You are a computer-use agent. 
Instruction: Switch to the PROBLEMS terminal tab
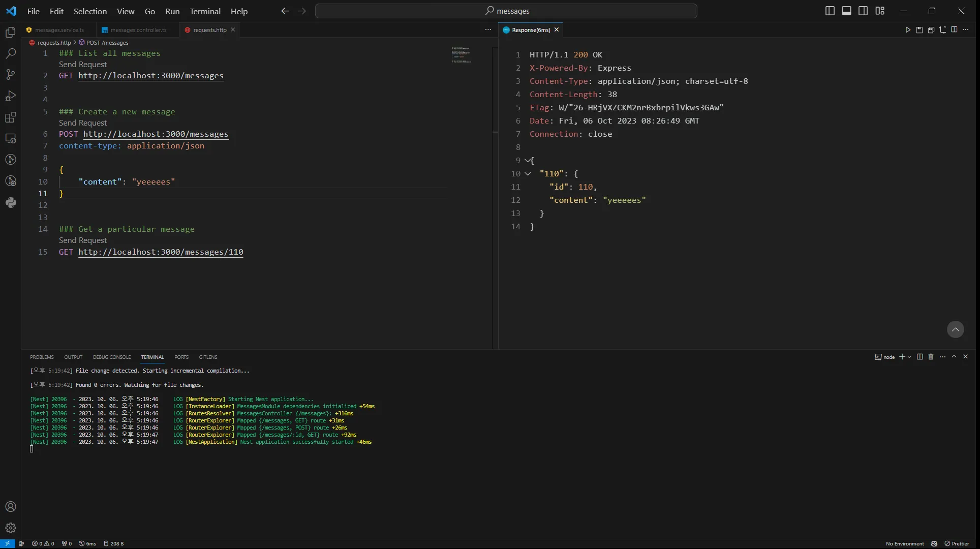pyautogui.click(x=42, y=356)
